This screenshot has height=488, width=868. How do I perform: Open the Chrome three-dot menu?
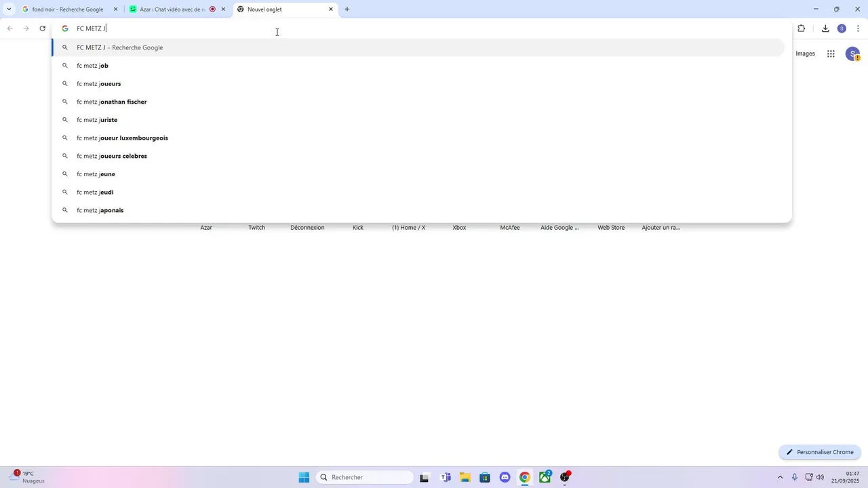(x=858, y=28)
